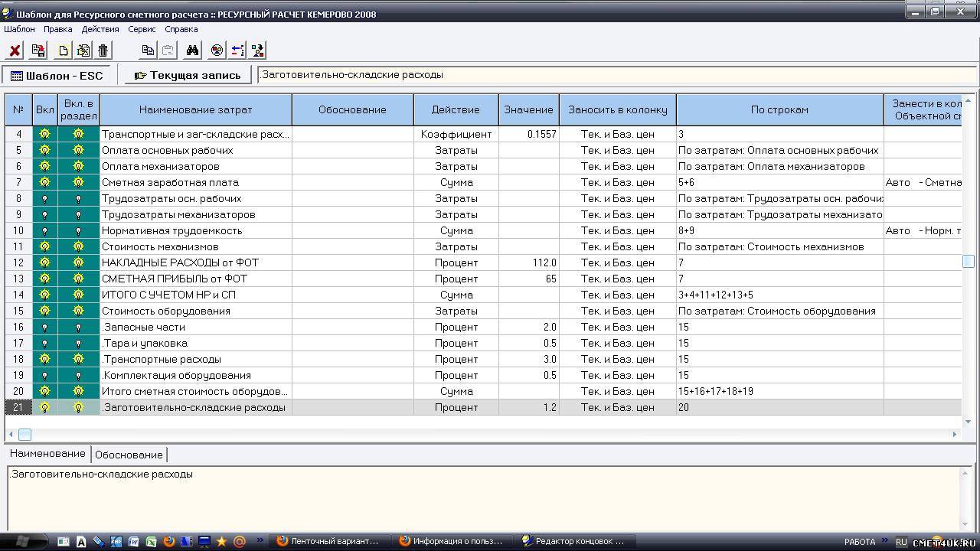
Task: Click the 'Шаблон - ESC' button
Action: 57,75
